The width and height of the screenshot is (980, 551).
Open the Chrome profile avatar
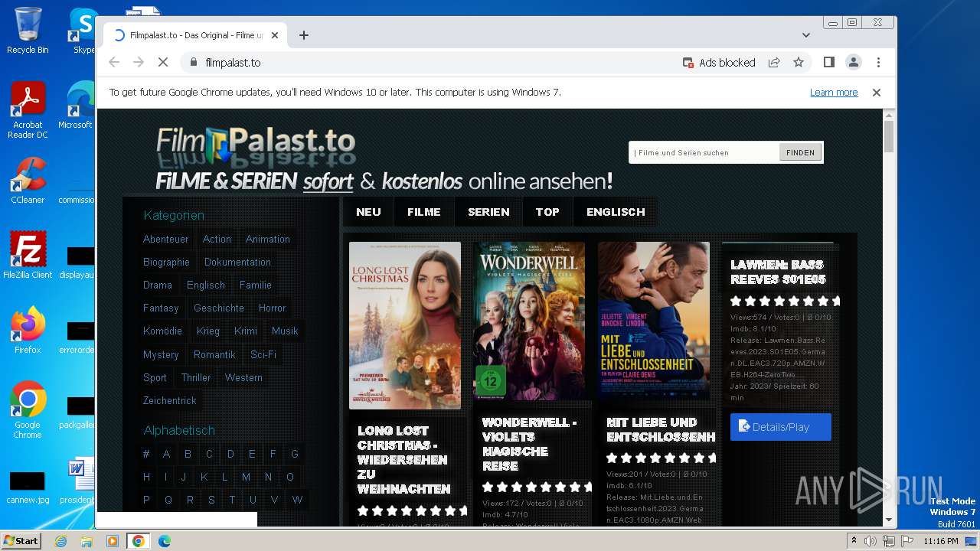coord(853,63)
